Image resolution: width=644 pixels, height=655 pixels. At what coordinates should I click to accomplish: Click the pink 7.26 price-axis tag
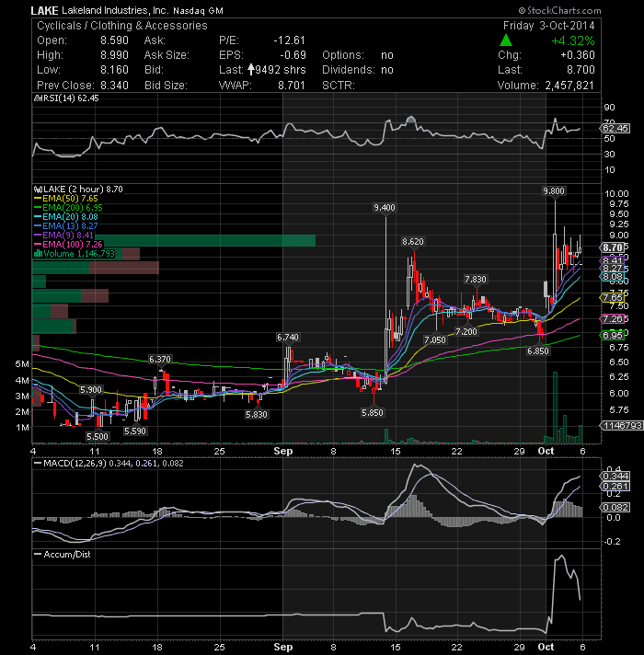tap(613, 318)
